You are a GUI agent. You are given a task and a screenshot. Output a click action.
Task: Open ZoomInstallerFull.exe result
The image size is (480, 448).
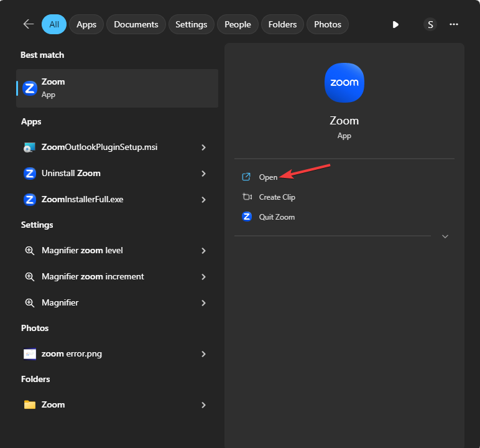point(118,200)
